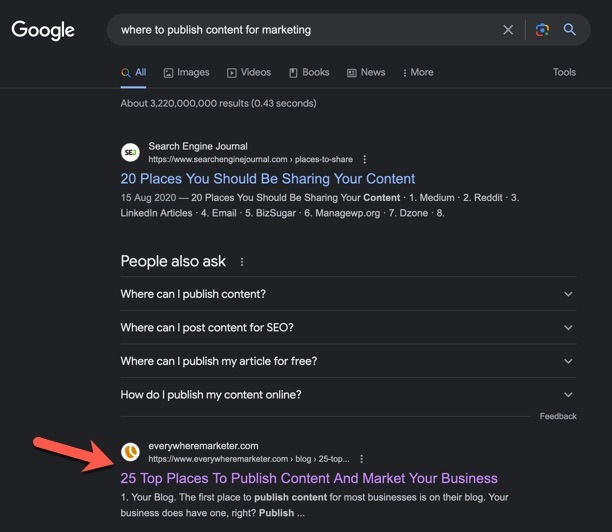Click the 'People also ask' heading
612x532 pixels.
[x=173, y=261]
